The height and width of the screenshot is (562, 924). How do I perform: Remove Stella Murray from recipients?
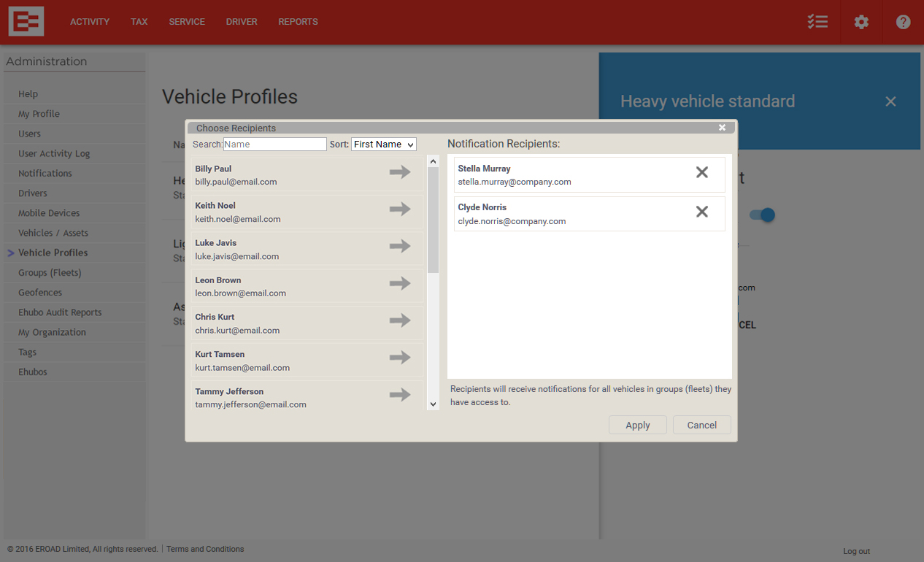pyautogui.click(x=701, y=173)
